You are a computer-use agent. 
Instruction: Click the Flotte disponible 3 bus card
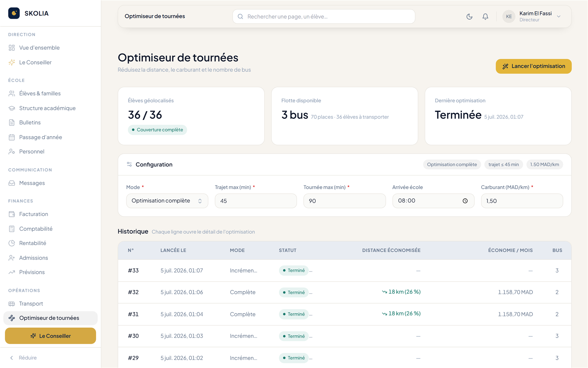pos(344,116)
